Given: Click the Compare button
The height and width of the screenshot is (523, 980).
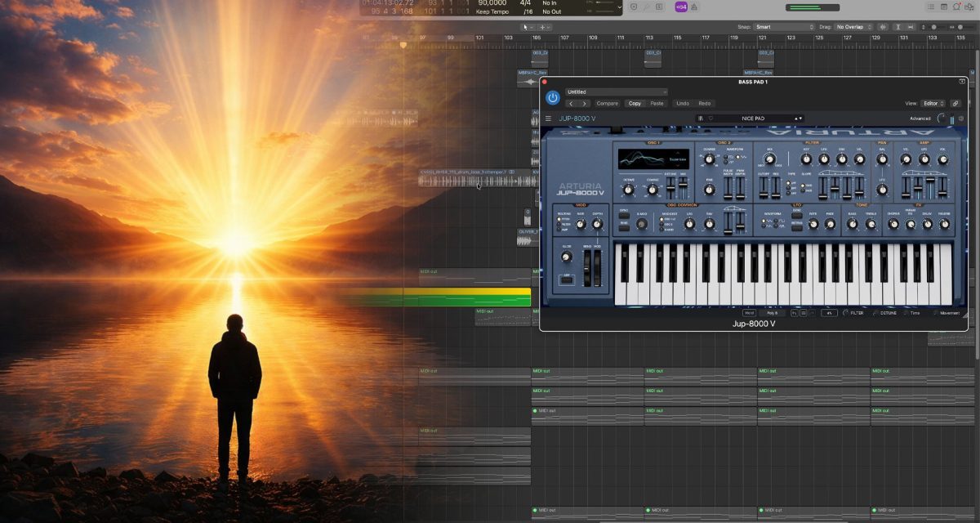Looking at the screenshot, I should (607, 103).
